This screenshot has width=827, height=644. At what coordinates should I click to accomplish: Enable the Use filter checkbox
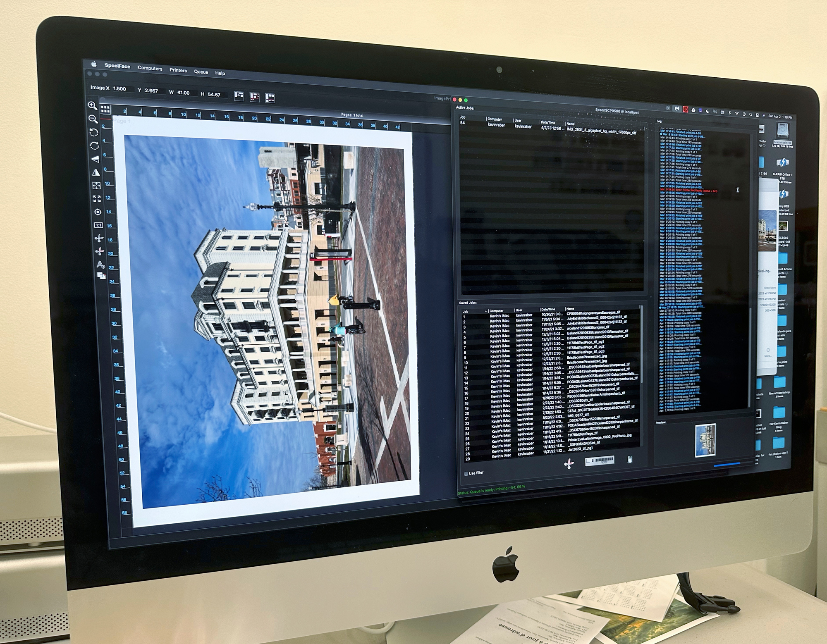point(466,474)
